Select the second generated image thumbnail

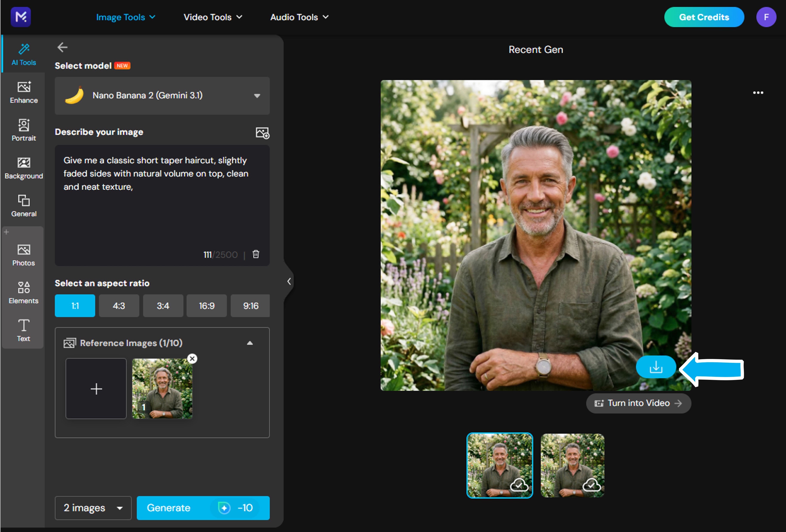point(572,465)
